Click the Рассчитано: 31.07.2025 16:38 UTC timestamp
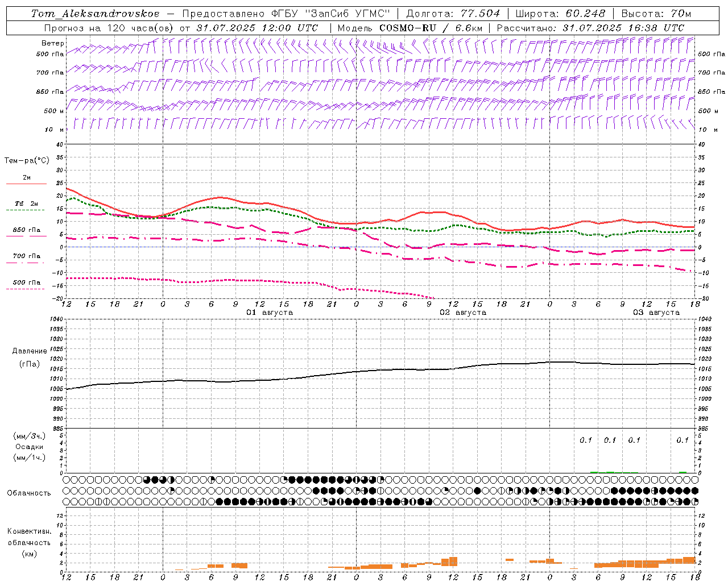Image resolution: width=728 pixels, height=582 pixels. [x=590, y=28]
